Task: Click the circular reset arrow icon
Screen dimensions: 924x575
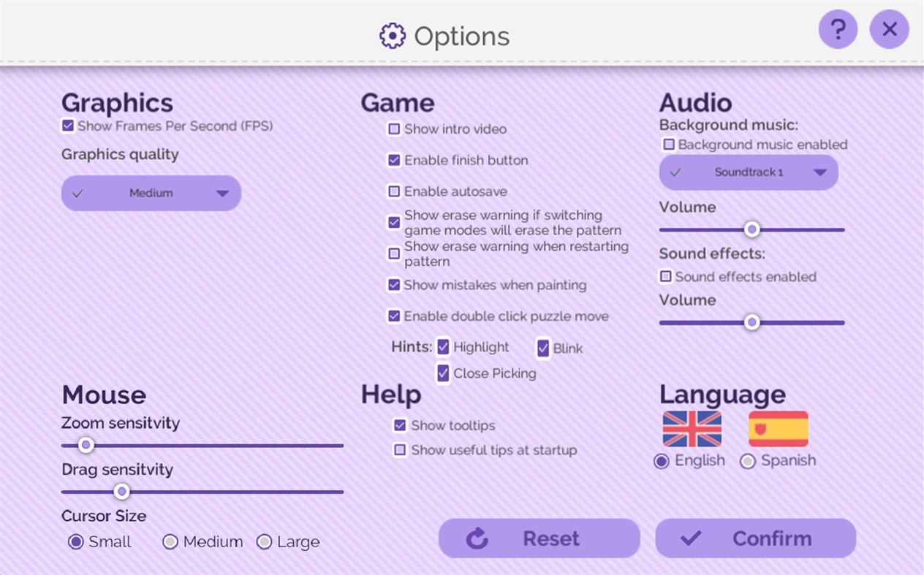Action: 477,538
